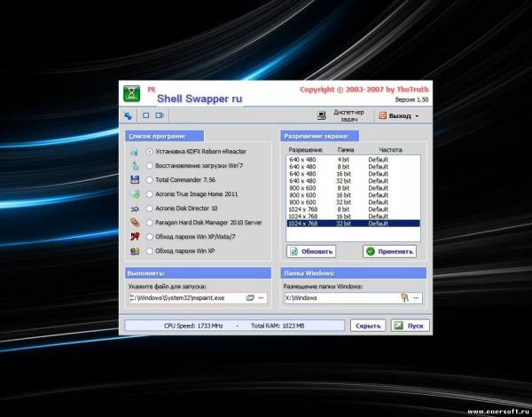Select the 800 x 600 16 bit resolution row
Screen dimensions: 532x417
click(x=353, y=195)
